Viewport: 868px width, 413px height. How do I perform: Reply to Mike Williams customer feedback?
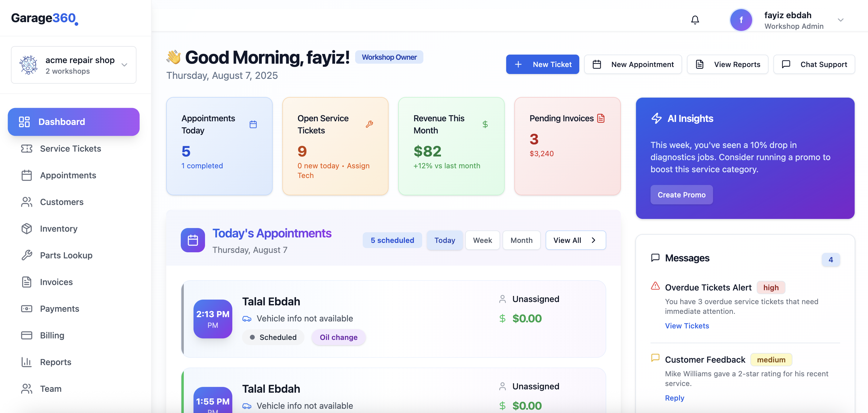[x=674, y=398]
